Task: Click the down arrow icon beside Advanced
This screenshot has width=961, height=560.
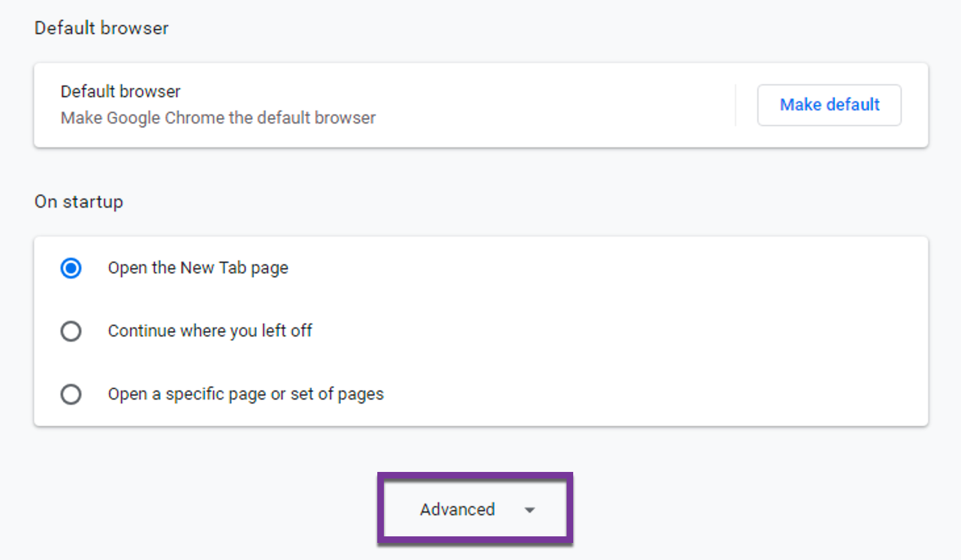Action: (530, 510)
